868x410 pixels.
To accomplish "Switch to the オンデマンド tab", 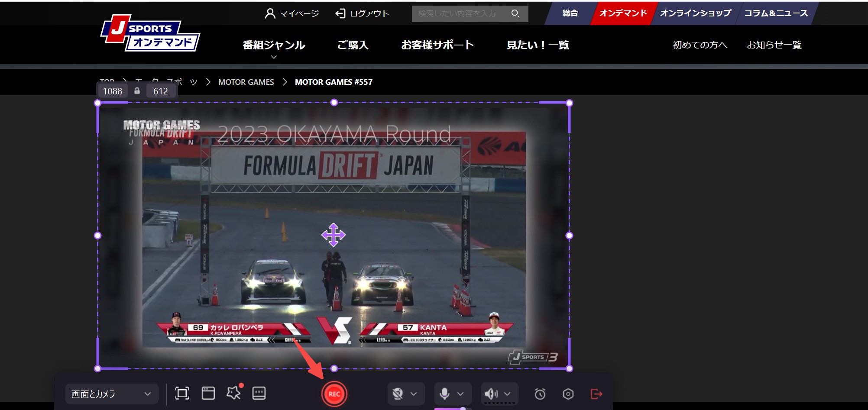I will (x=623, y=13).
